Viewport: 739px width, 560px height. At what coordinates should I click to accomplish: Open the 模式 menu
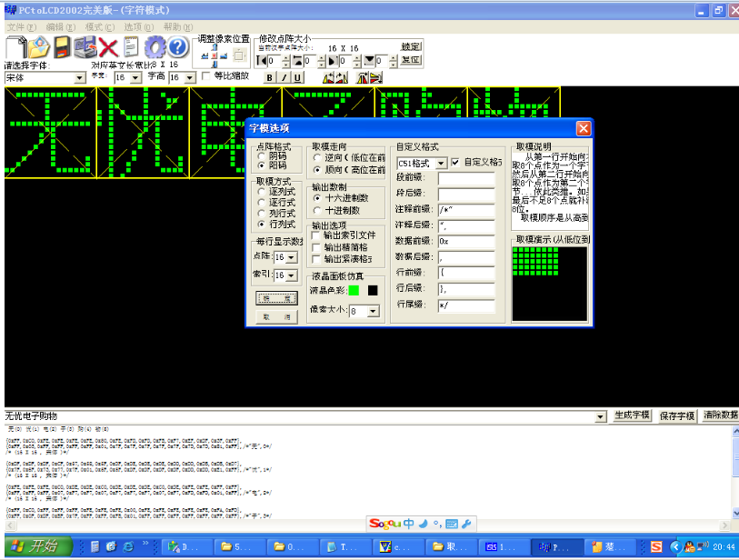click(100, 27)
